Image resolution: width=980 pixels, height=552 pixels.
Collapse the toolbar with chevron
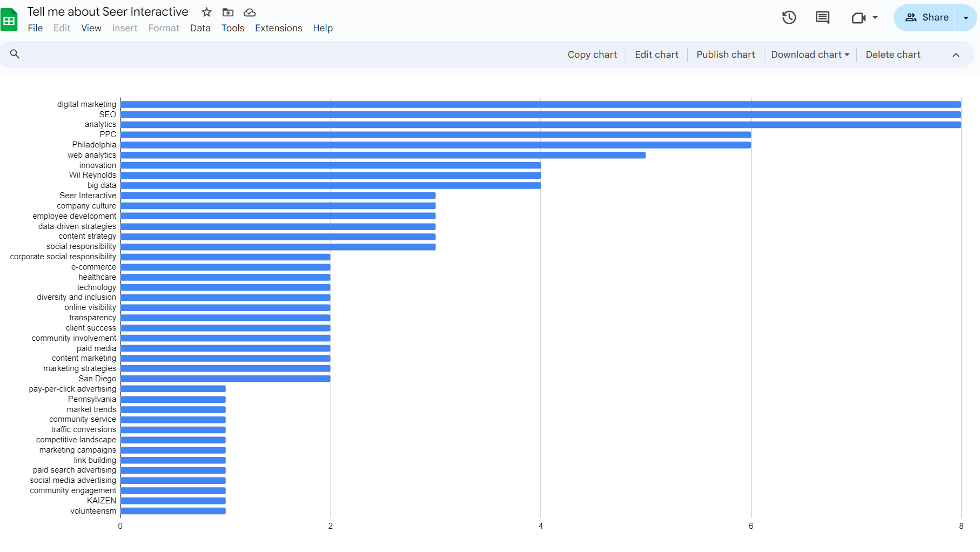(x=956, y=55)
